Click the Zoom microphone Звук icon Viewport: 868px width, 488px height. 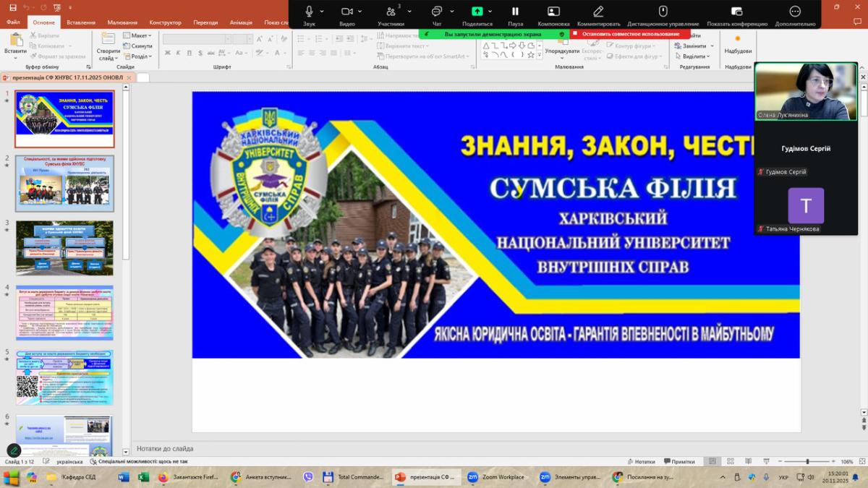tap(309, 11)
